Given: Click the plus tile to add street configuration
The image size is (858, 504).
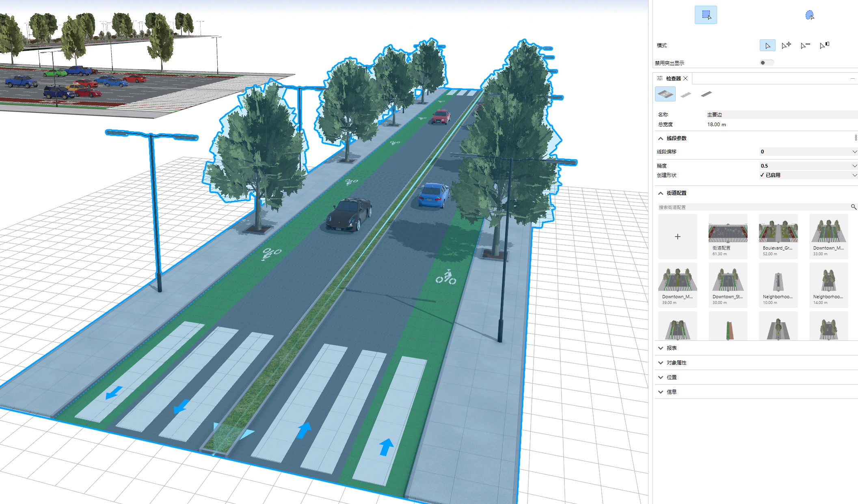Looking at the screenshot, I should (677, 237).
